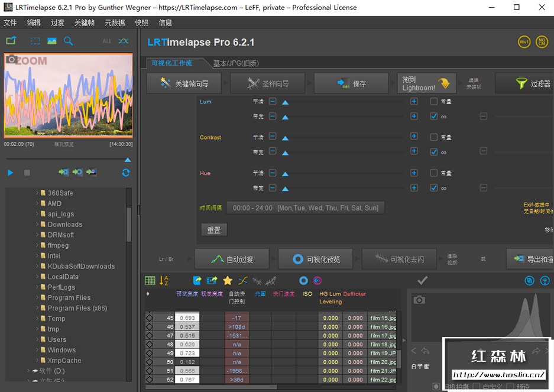Click the yellow-blue curve icon in table toolbar
The width and height of the screenshot is (554, 392).
pyautogui.click(x=243, y=281)
